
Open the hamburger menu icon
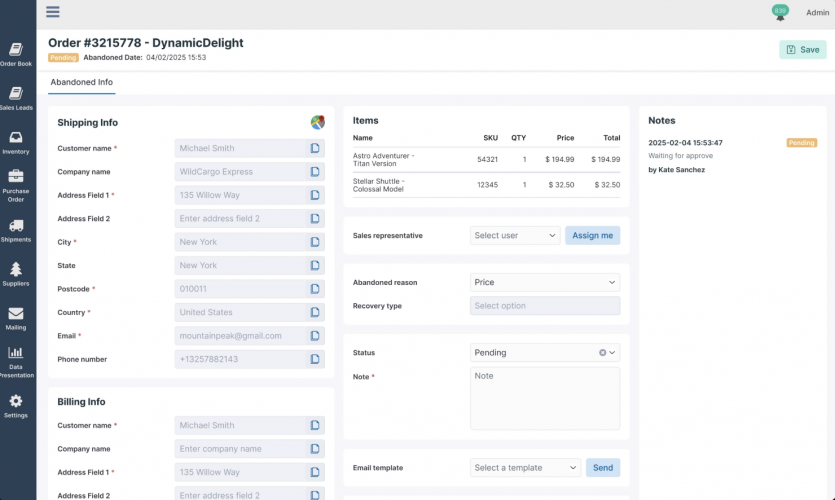click(x=53, y=12)
